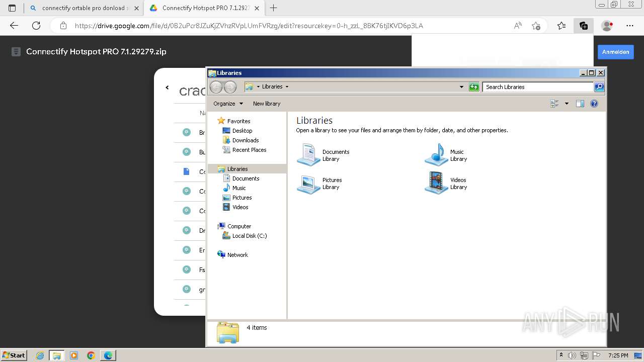
Task: Add page to favorites star icon
Action: (536, 26)
